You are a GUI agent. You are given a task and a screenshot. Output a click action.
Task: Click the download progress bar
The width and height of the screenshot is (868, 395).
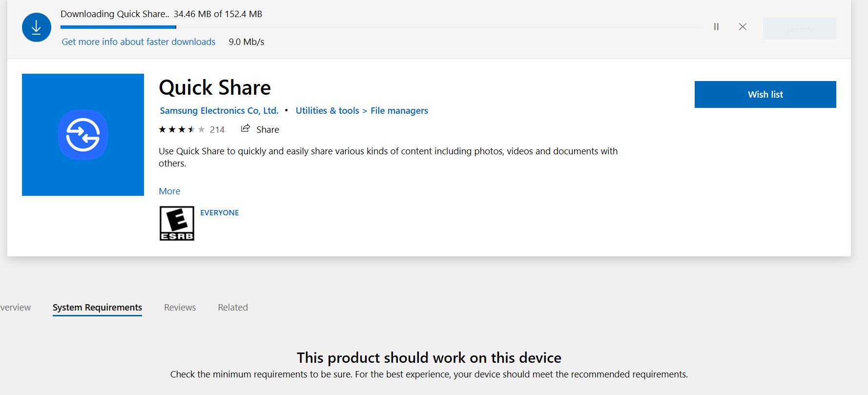click(x=381, y=27)
